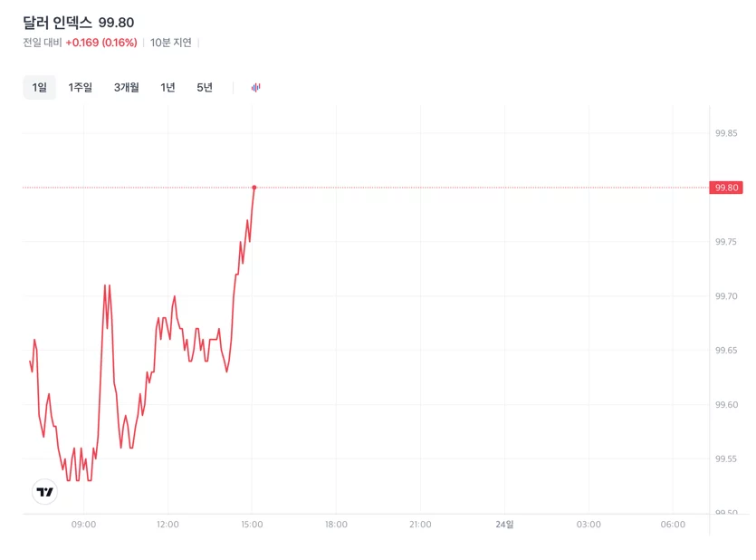Select the 1주일 time range tab
The image size is (756, 560).
point(80,87)
